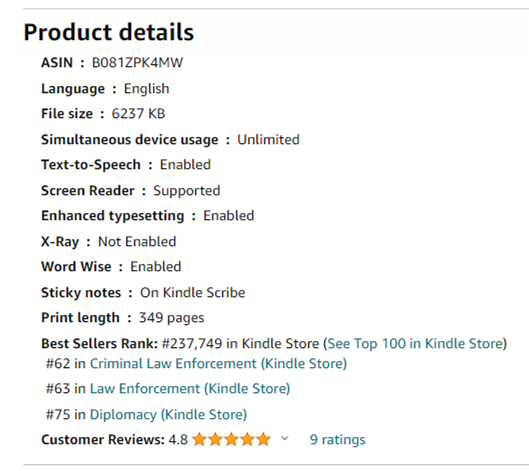Screen dimensions: 529x471
Task: Click the 4.8 rating number in Customer Reviews
Action: (178, 440)
